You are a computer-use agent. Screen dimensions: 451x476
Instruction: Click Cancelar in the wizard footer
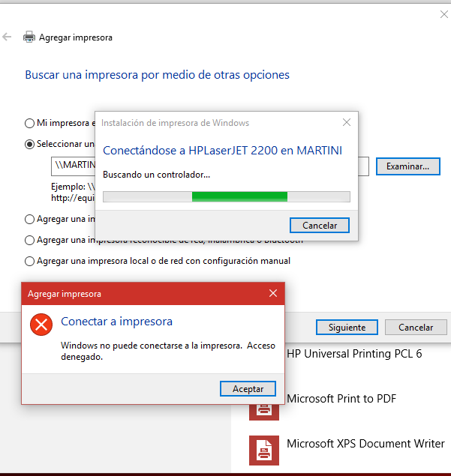click(416, 328)
